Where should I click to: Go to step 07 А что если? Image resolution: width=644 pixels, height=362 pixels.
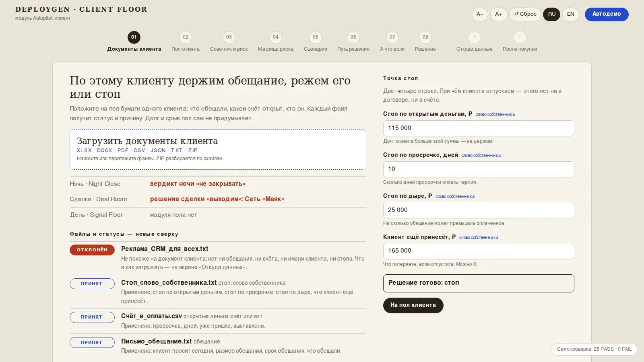[x=392, y=42]
